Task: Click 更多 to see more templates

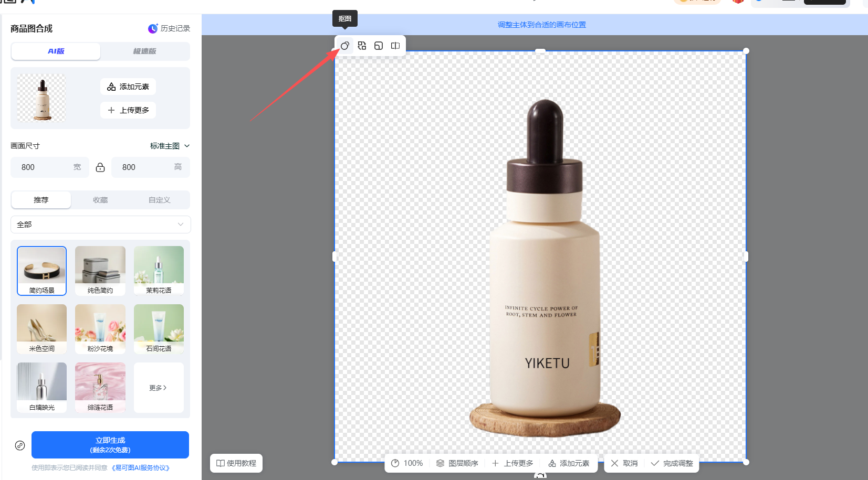Action: coord(159,388)
